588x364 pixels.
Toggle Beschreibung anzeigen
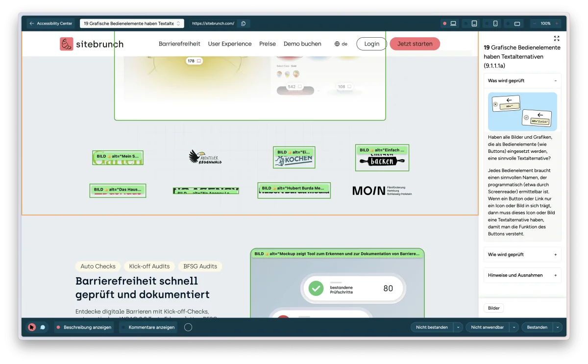tap(84, 327)
